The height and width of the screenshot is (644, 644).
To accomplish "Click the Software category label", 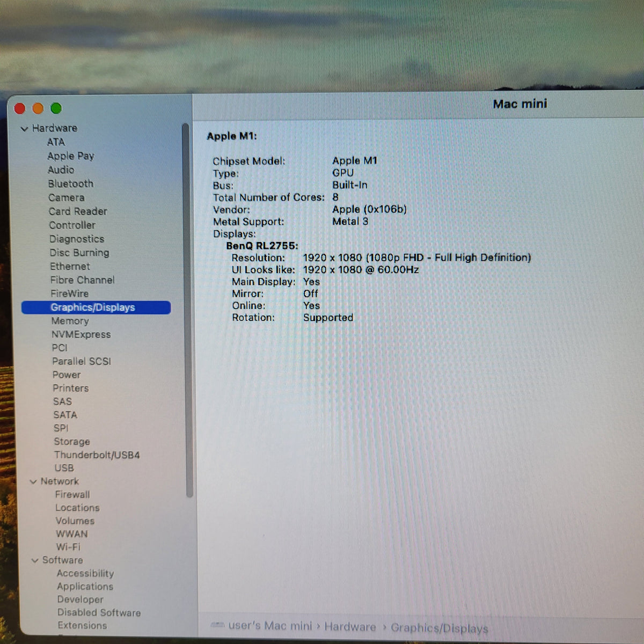I will pos(62,560).
